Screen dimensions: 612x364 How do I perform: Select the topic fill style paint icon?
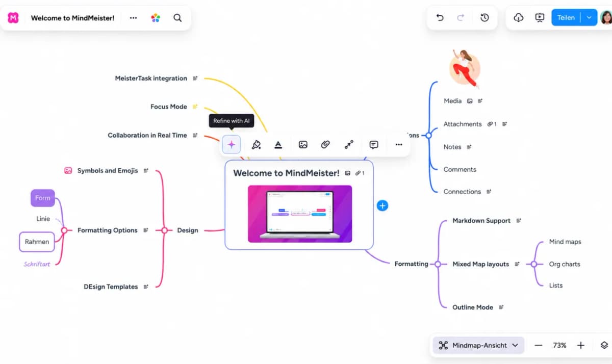(256, 145)
